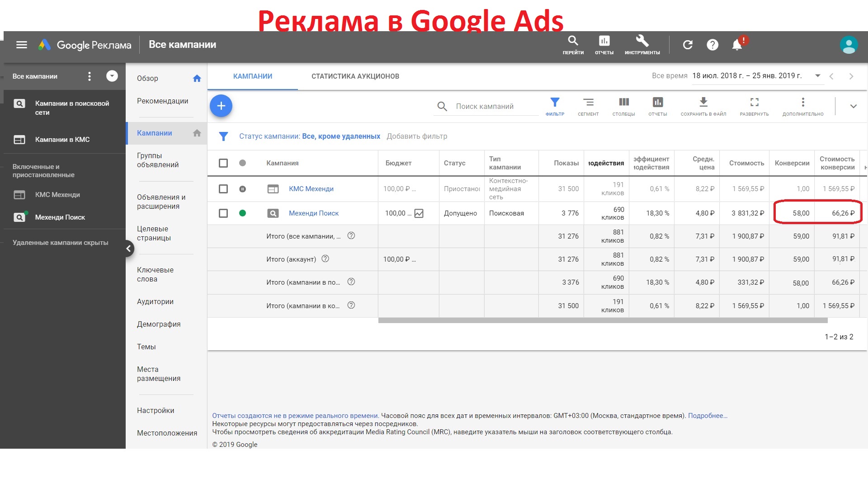Click the home icon next to Обзор
Image resolution: width=868 pixels, height=488 pixels.
point(197,78)
